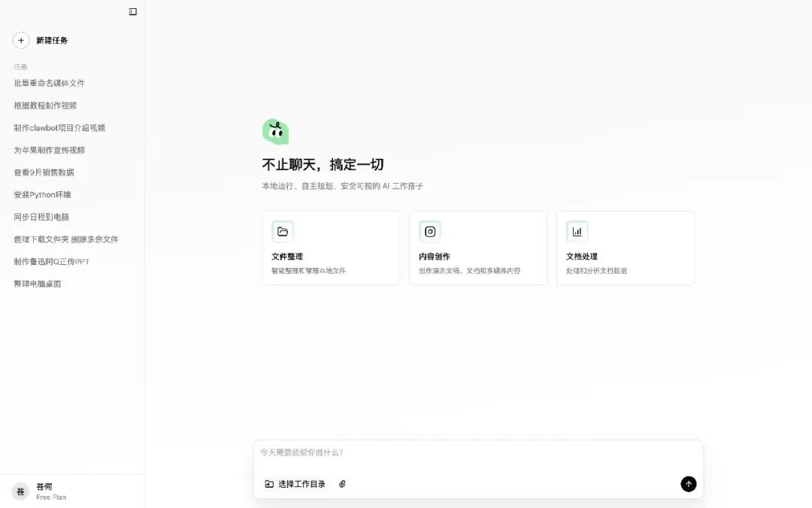Click the 内容创作 card

478,248
